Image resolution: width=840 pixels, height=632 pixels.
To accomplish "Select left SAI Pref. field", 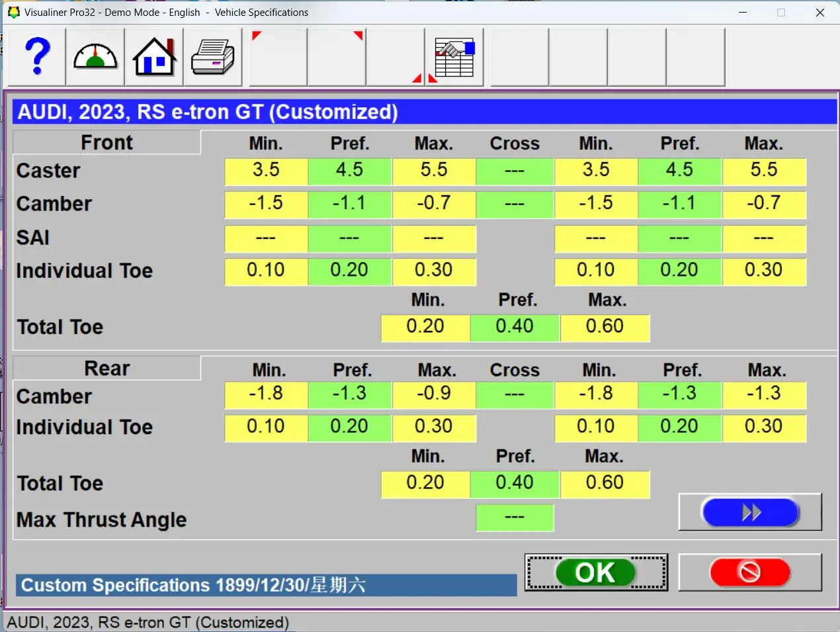I will click(x=349, y=238).
